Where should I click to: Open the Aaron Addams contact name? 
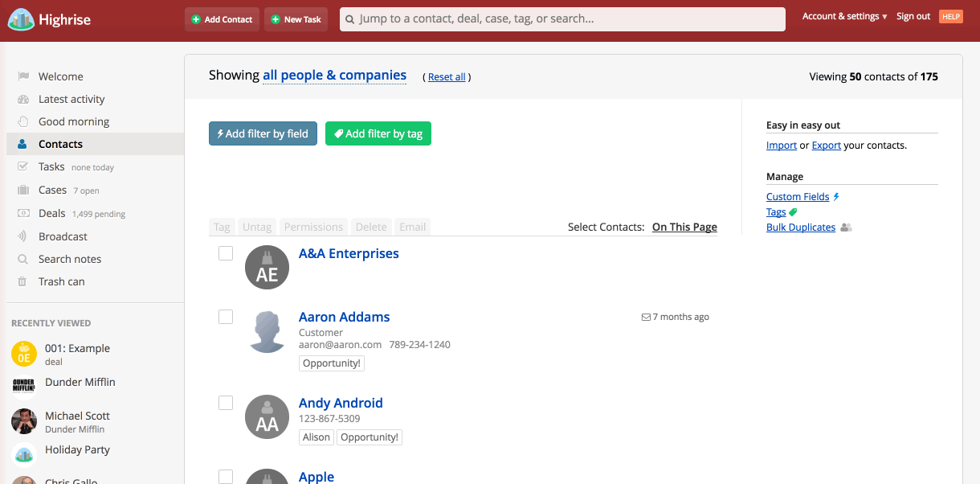click(345, 317)
